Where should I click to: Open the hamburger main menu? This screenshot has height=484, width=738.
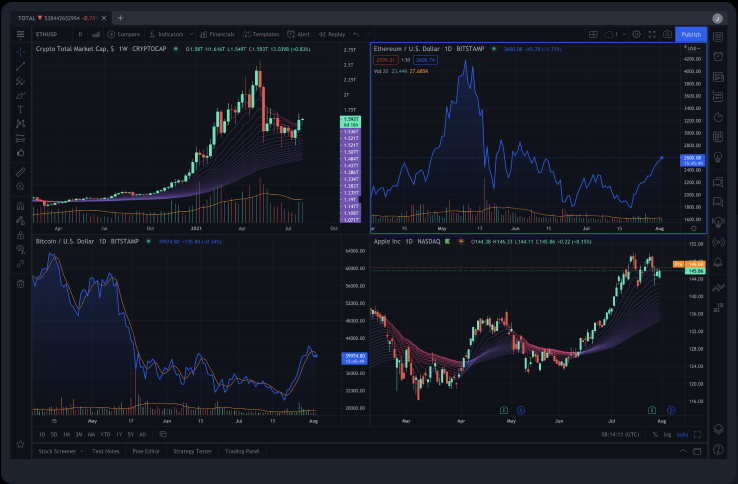click(20, 34)
